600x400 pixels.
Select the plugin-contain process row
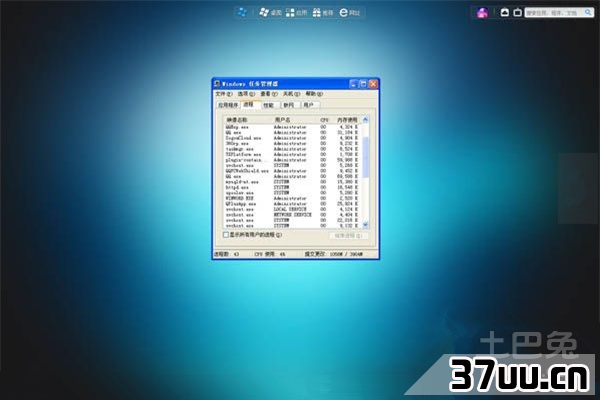point(293,160)
